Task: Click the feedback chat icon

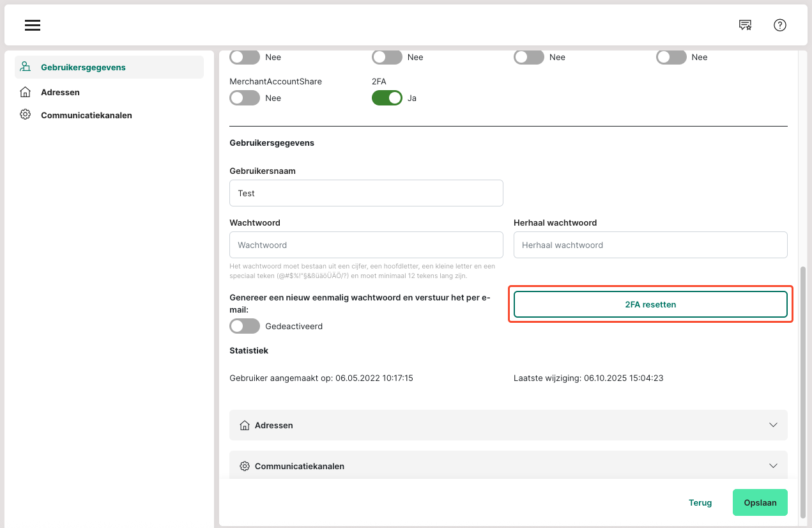Action: click(x=745, y=25)
